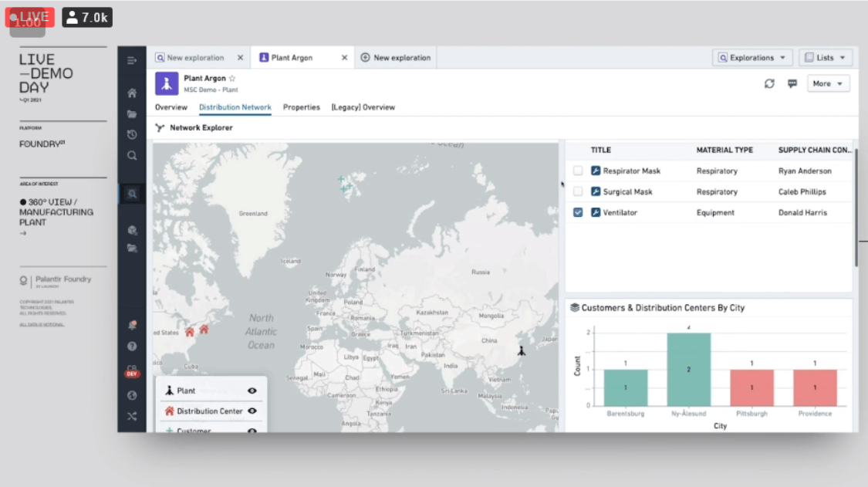
Task: Check the Respirator Mask row checkbox
Action: point(578,171)
